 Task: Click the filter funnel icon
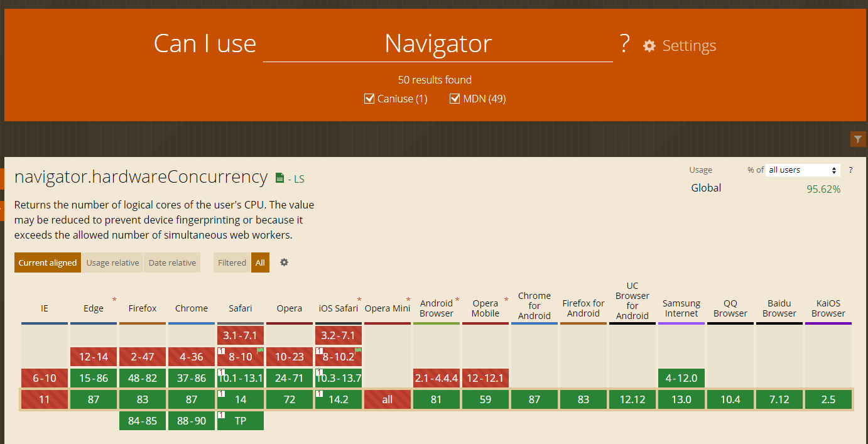point(858,139)
